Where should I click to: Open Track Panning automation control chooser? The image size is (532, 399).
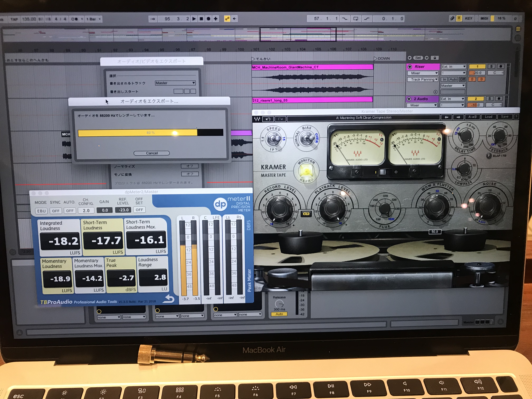(423, 79)
